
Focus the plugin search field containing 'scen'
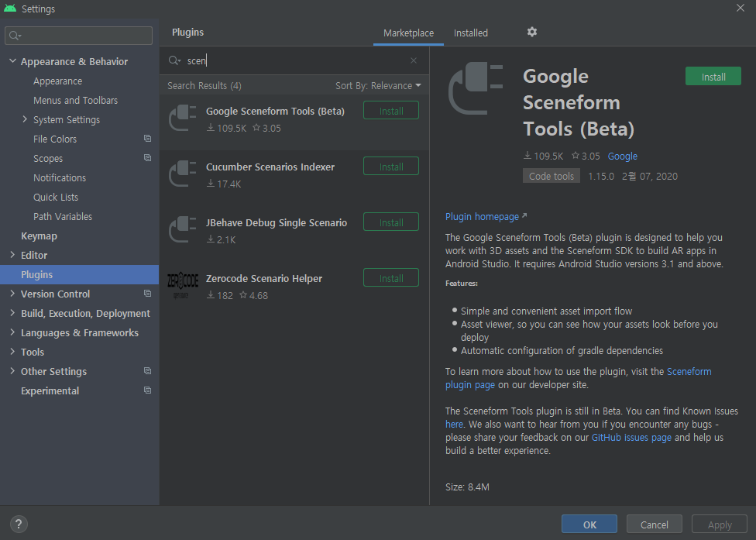(294, 60)
